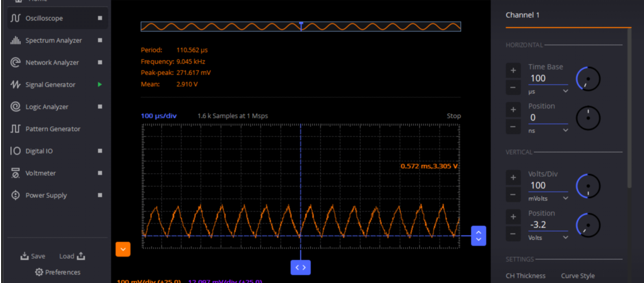Adjust the Time Base knob
The image size is (644, 283).
pos(588,79)
